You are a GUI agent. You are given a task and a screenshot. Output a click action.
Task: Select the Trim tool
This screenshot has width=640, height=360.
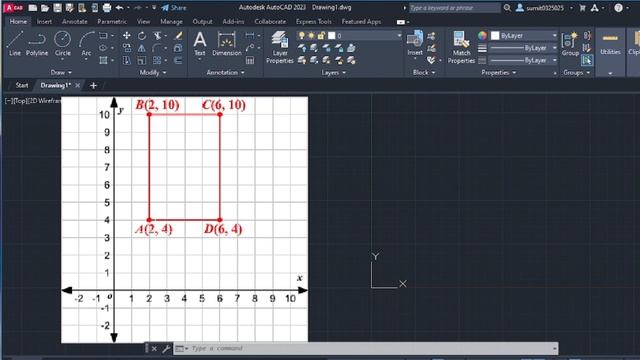(157, 36)
